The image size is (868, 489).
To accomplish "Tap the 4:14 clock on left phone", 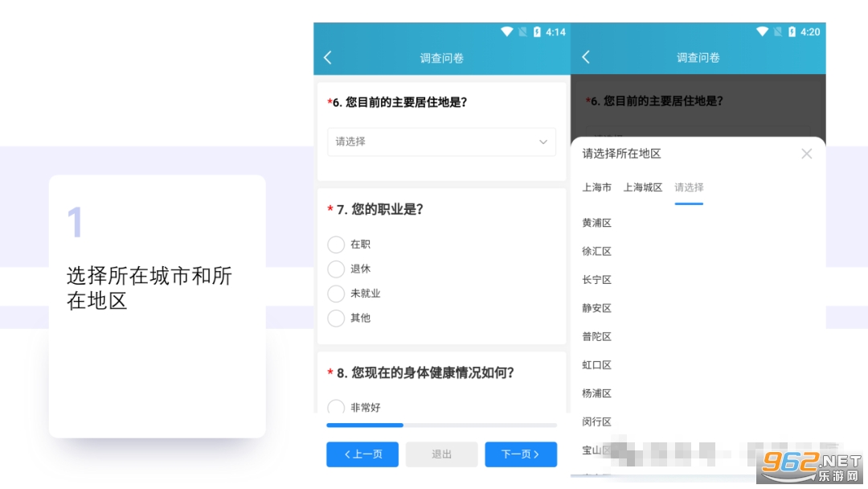I will tap(556, 32).
